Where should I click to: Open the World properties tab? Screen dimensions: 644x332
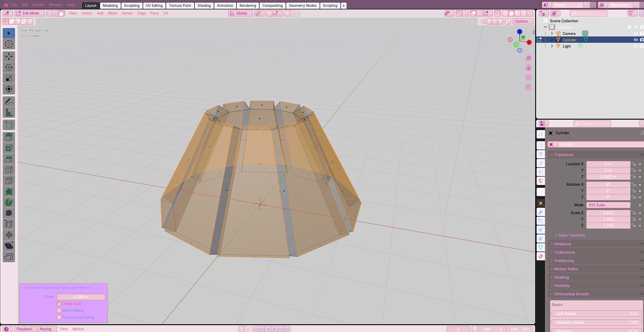click(541, 181)
